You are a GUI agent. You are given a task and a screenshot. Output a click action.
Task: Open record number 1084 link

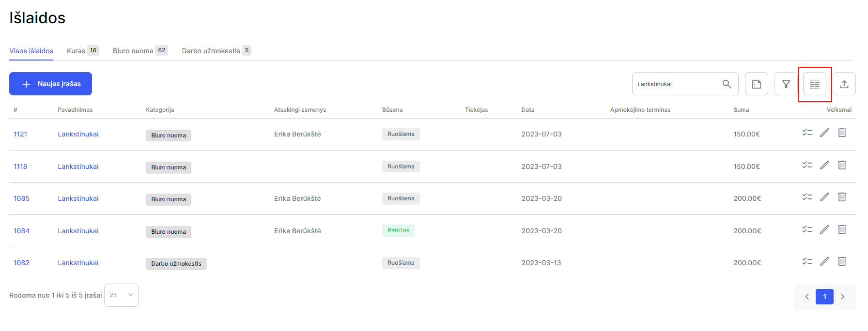(x=21, y=231)
